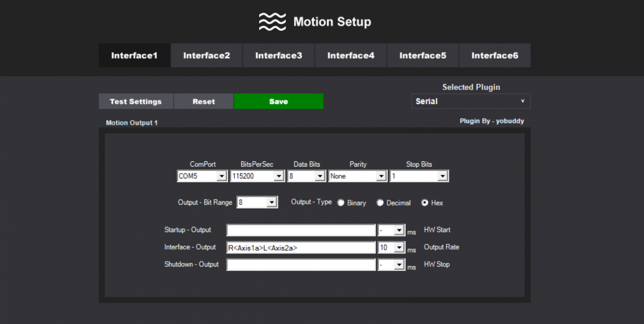Click the Test Settings button
This screenshot has height=324, width=644.
[x=136, y=101]
